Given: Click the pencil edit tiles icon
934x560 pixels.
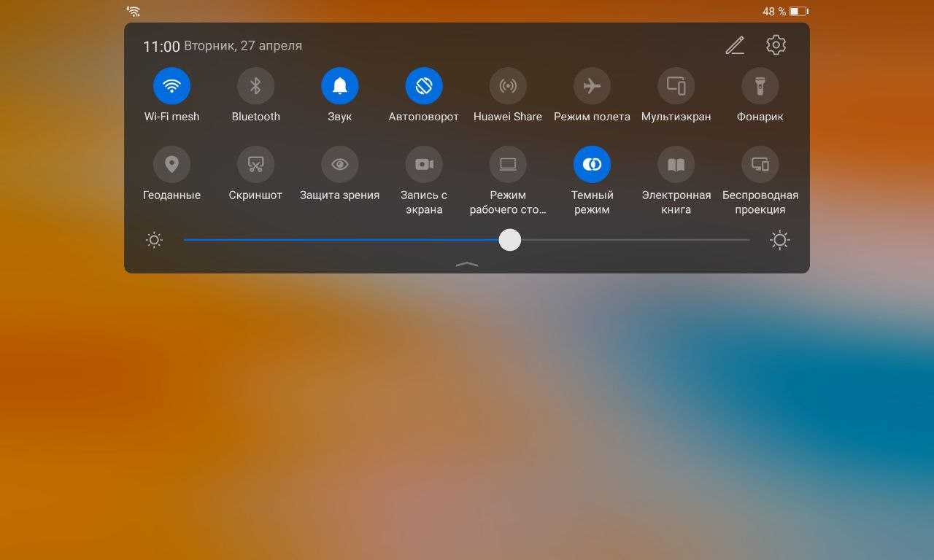Looking at the screenshot, I should pos(735,45).
